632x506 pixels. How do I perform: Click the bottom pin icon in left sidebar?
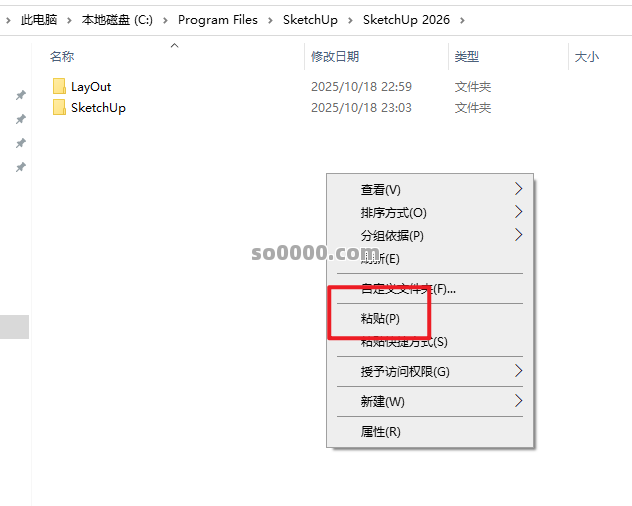(x=20, y=167)
